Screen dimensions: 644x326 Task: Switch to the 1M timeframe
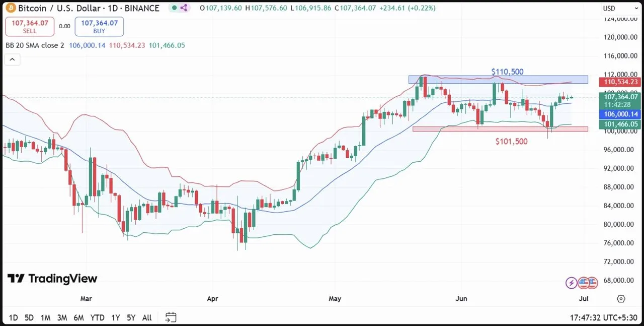click(x=45, y=317)
